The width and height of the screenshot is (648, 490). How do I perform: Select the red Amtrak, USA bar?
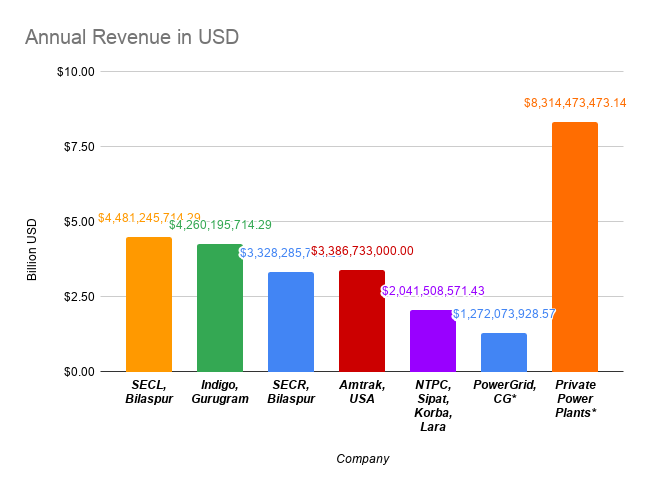coord(362,321)
